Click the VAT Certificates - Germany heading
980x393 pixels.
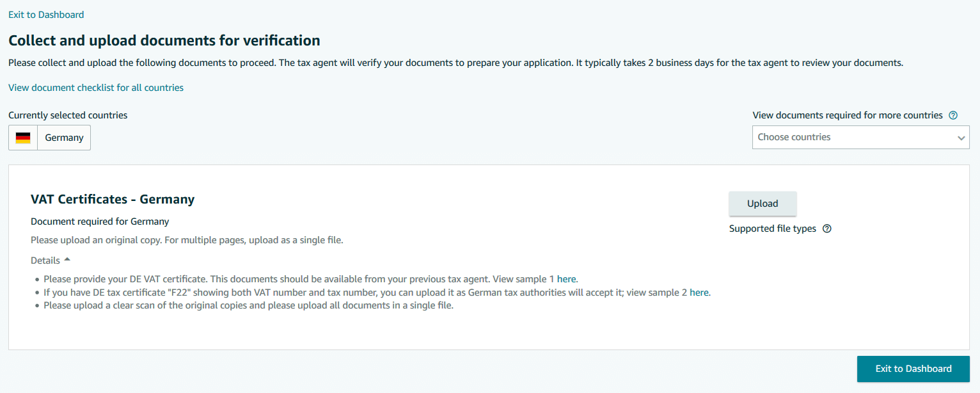coord(113,199)
